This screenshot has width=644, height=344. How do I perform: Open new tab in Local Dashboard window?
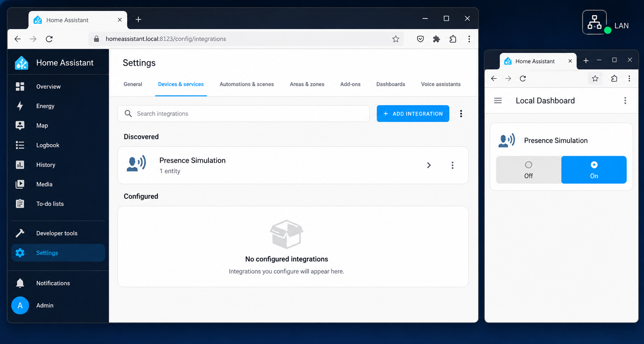(586, 60)
